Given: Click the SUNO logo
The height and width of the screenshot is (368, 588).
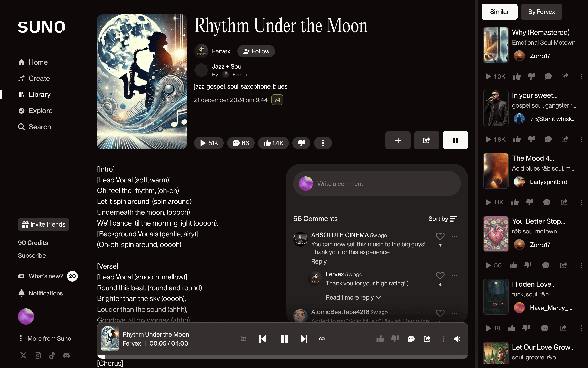Looking at the screenshot, I should pyautogui.click(x=42, y=27).
